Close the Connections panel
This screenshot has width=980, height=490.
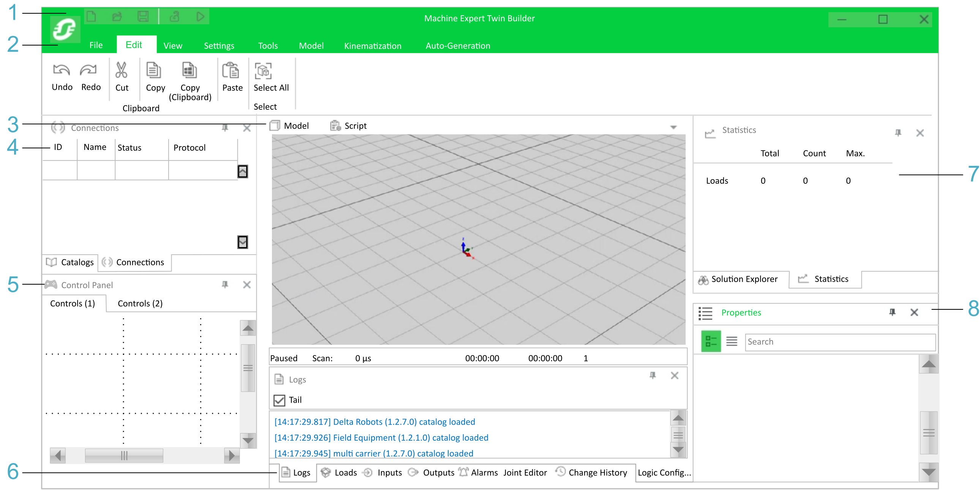(247, 128)
